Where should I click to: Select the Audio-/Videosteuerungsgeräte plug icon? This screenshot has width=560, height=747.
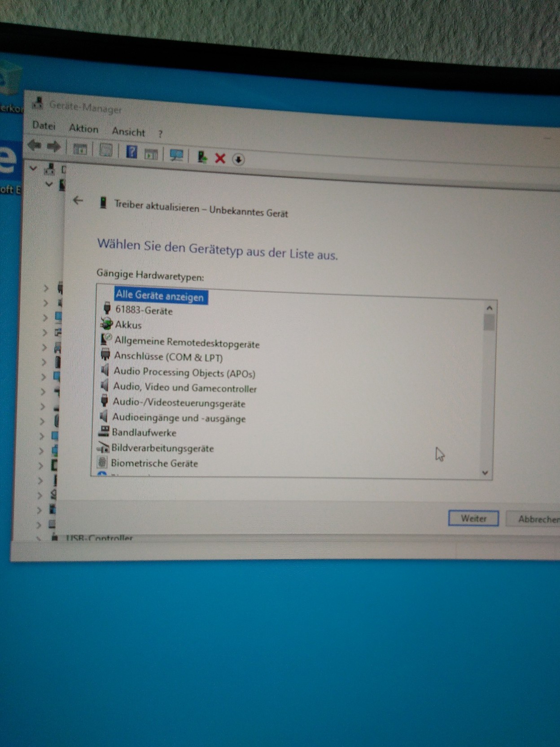105,400
